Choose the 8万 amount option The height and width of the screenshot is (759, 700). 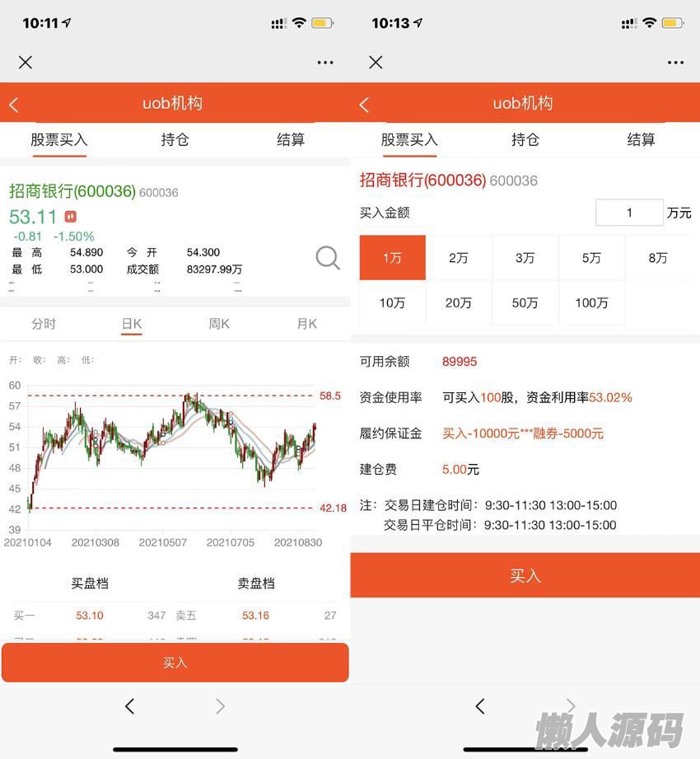coord(658,257)
